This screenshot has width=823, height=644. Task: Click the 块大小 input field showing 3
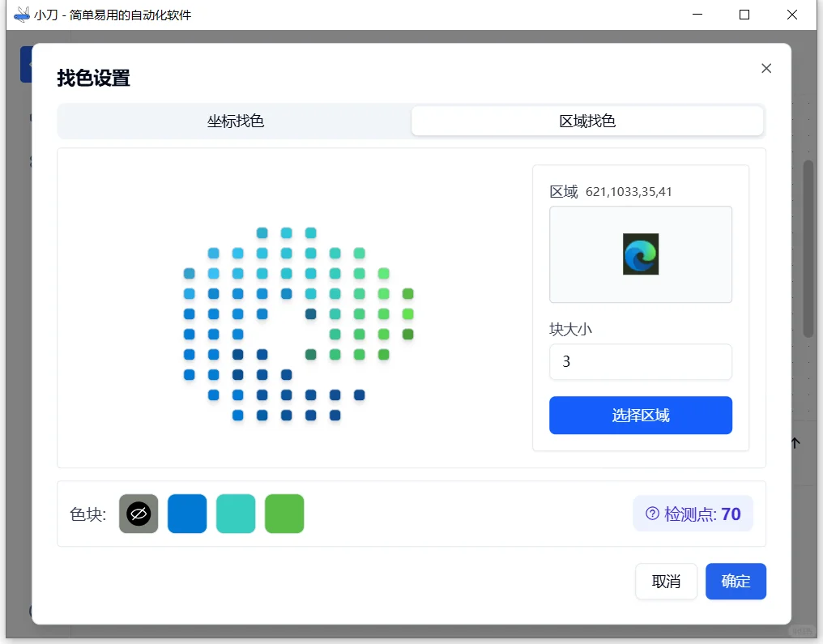(640, 361)
